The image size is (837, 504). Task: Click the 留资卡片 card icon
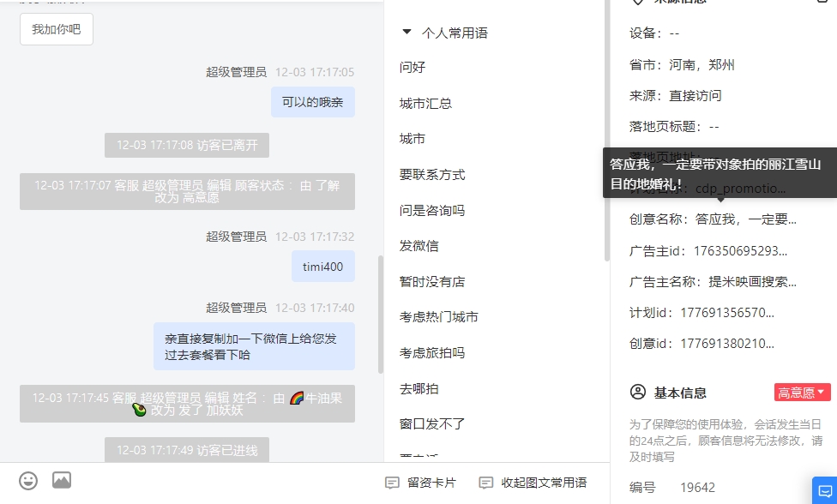(393, 483)
